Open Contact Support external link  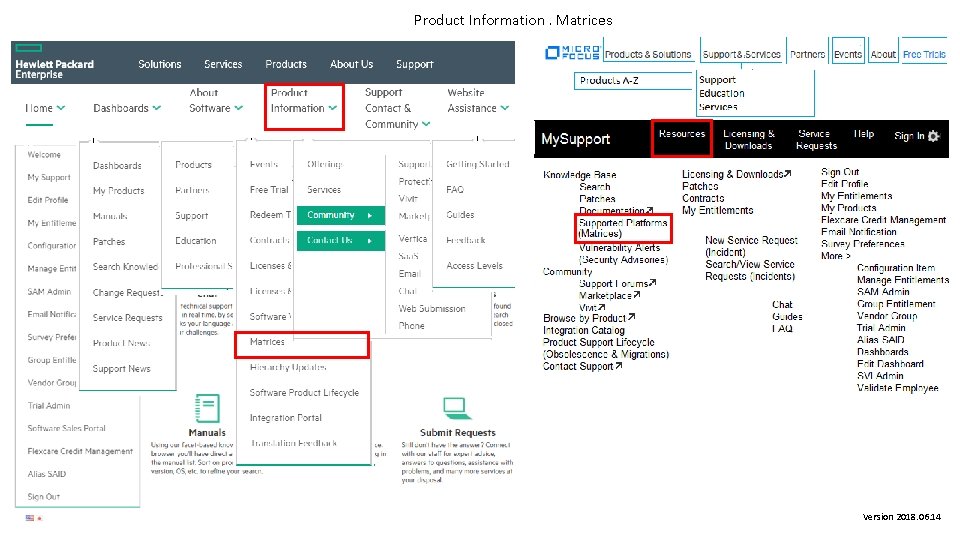pyautogui.click(x=582, y=366)
